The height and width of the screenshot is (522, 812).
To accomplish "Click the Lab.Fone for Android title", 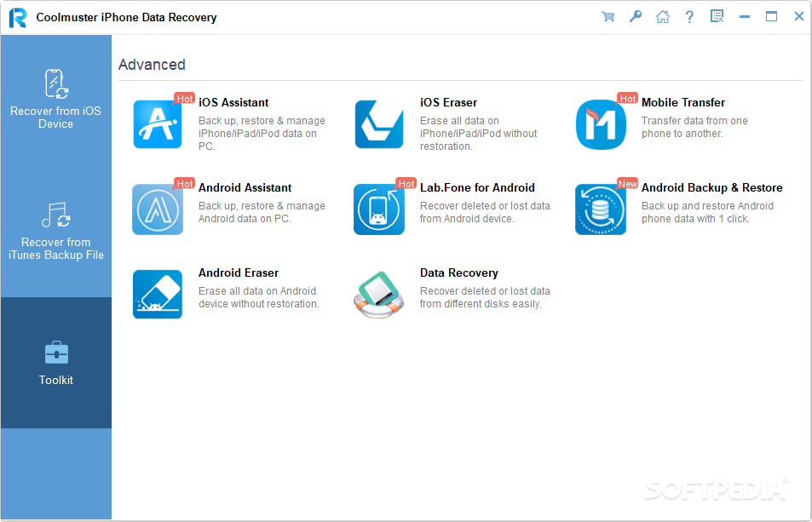I will 477,188.
